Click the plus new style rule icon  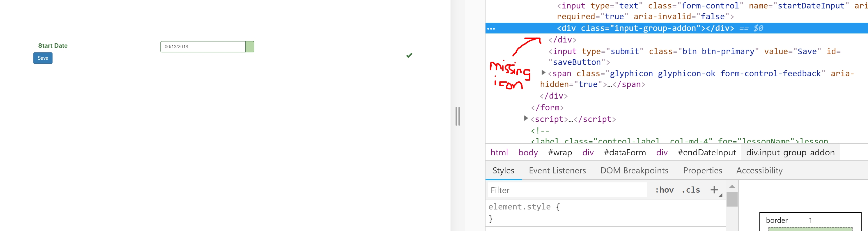pos(714,190)
